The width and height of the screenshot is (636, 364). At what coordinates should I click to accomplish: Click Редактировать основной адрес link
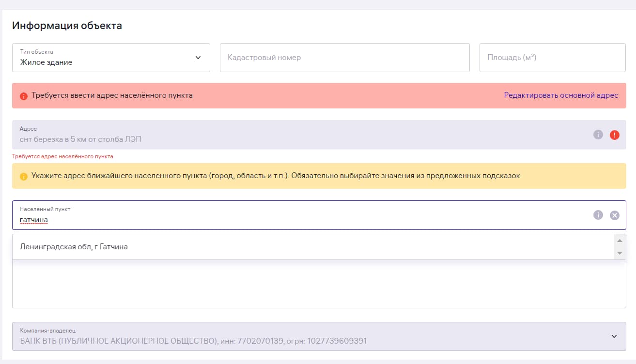[561, 95]
